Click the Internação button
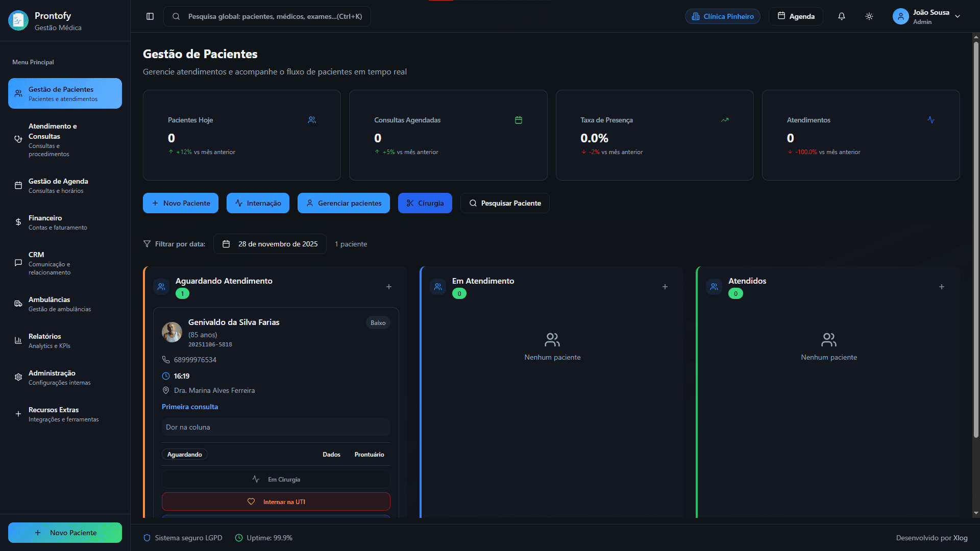The width and height of the screenshot is (980, 551). 258,203
